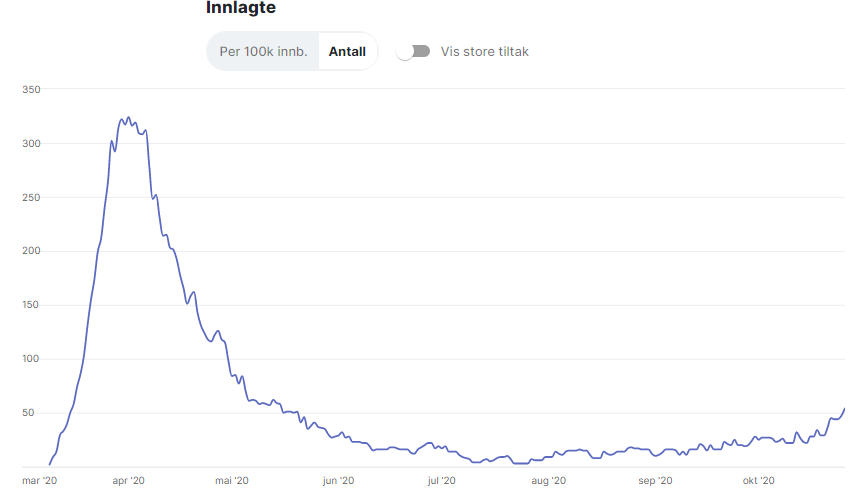This screenshot has height=498, width=863.
Task: Click the "mar '20" x-axis label
Action: pos(39,481)
